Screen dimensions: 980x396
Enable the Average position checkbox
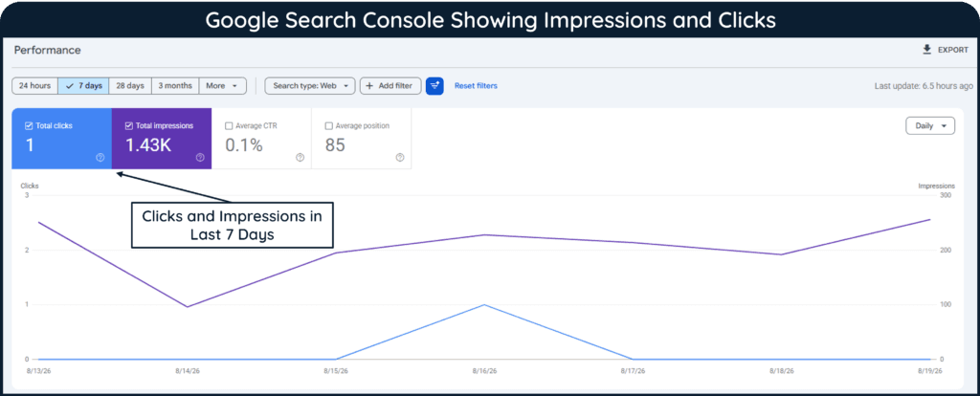pos(329,125)
